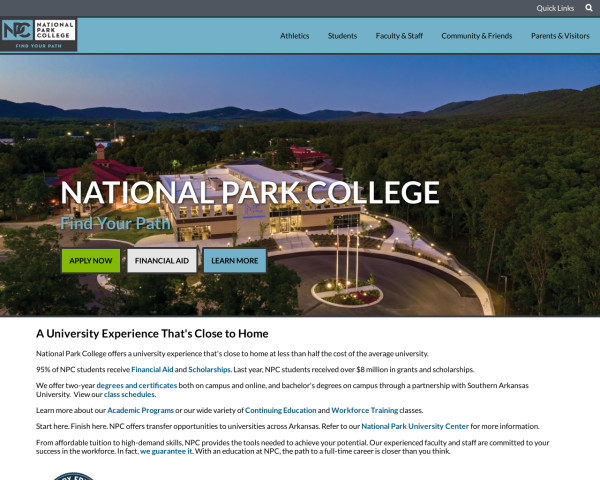
Task: Open Quick Links in top bar
Action: point(555,8)
